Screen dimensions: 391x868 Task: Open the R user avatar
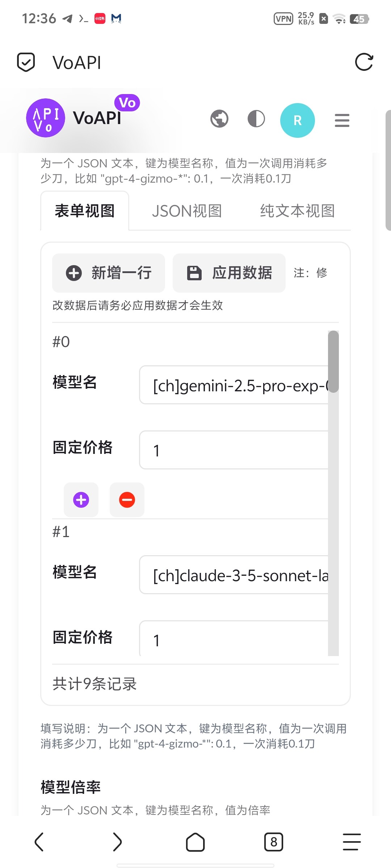pyautogui.click(x=298, y=120)
